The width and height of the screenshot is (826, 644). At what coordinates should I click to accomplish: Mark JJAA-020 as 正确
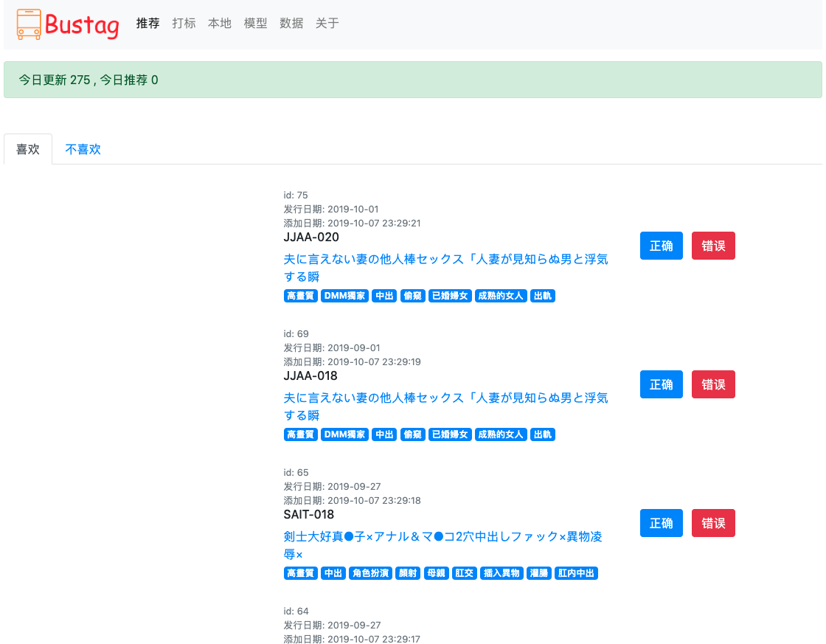[x=661, y=246]
